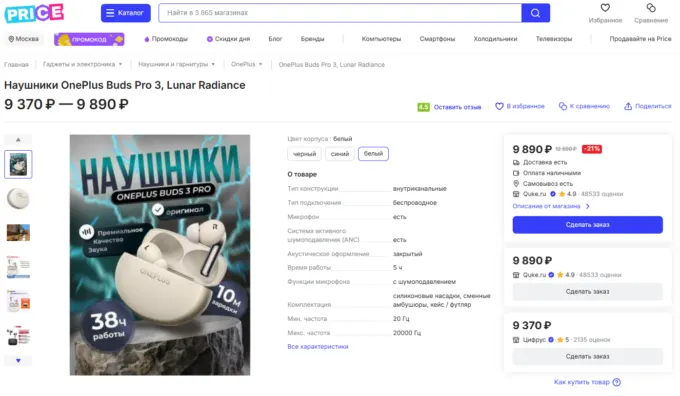Select third thumbnail with brown photo
This screenshot has width=680, height=396.
18,232
